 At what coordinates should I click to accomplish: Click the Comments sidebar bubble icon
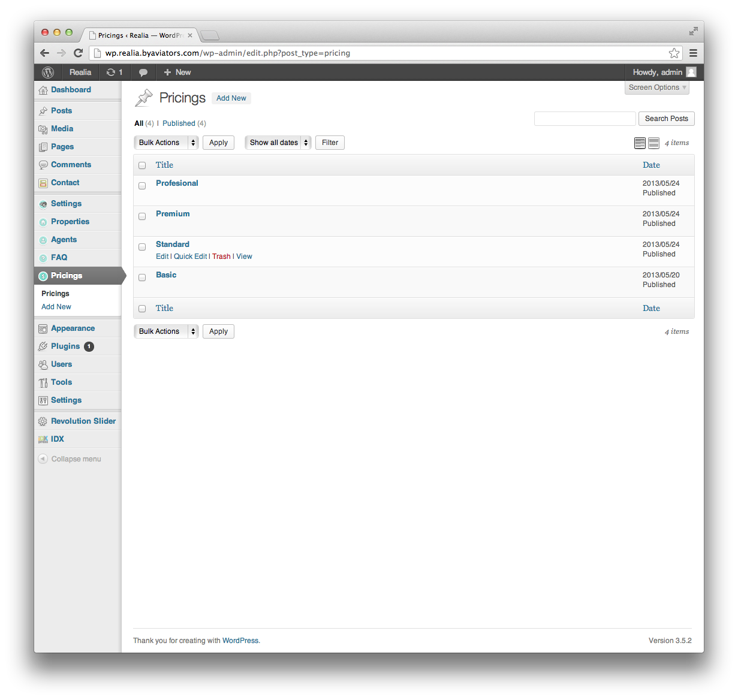click(x=43, y=165)
